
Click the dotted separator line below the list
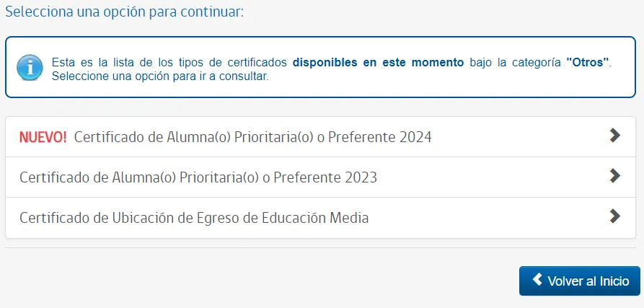point(320,248)
